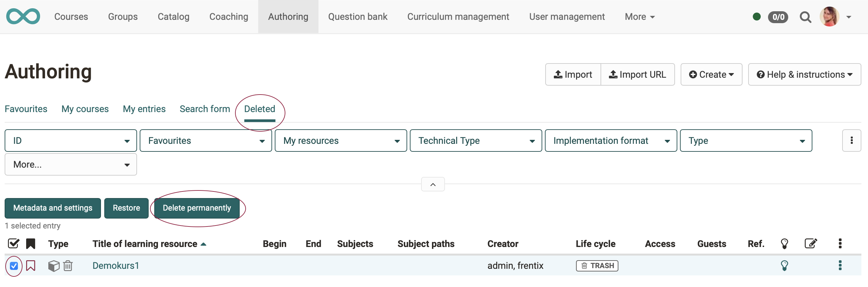Open the Question bank menu item
868x287 pixels.
pos(358,17)
